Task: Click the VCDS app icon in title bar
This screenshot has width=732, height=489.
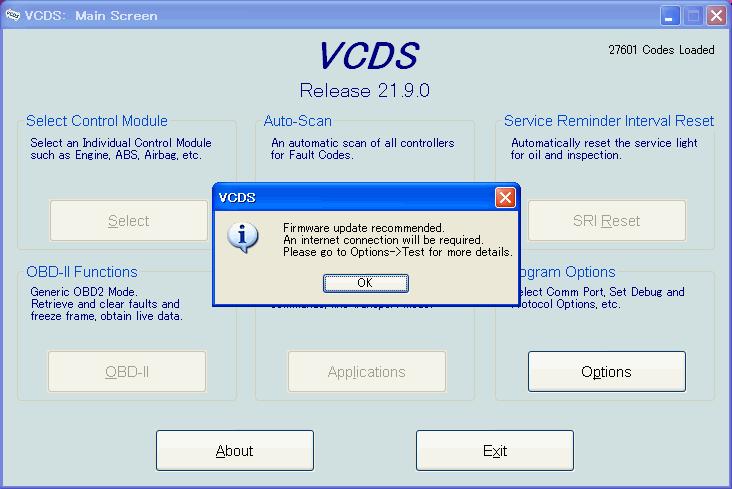Action: [x=13, y=15]
